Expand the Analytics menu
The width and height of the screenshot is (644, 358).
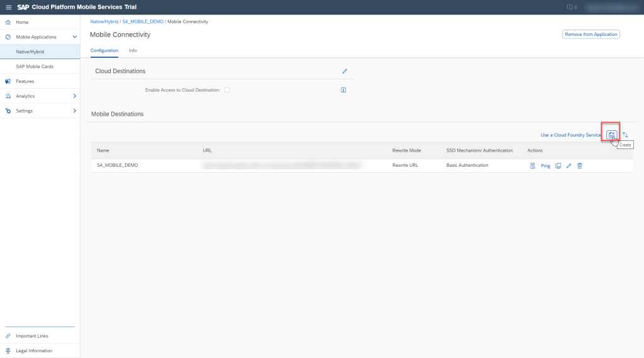click(x=75, y=96)
